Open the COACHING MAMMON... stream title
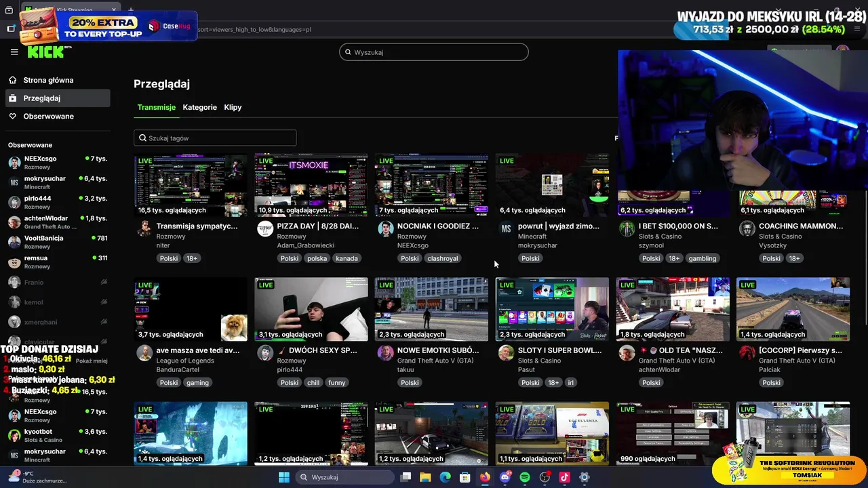The image size is (868, 488). click(x=801, y=226)
